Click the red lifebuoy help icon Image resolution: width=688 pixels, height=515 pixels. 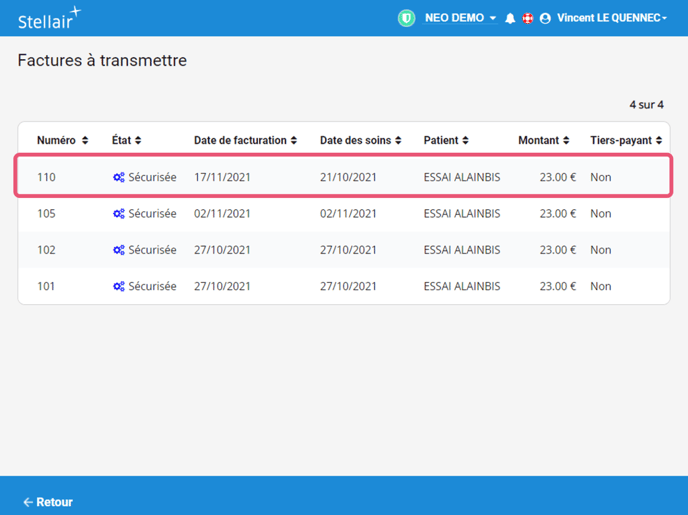tap(527, 18)
